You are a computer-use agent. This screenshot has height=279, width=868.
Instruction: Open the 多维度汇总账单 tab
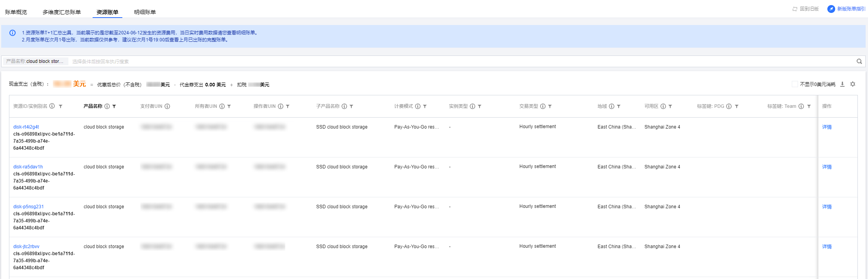coord(62,12)
